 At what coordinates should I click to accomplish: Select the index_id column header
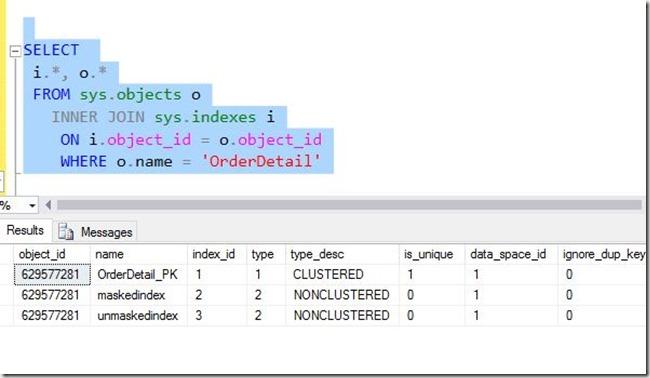pos(217,254)
